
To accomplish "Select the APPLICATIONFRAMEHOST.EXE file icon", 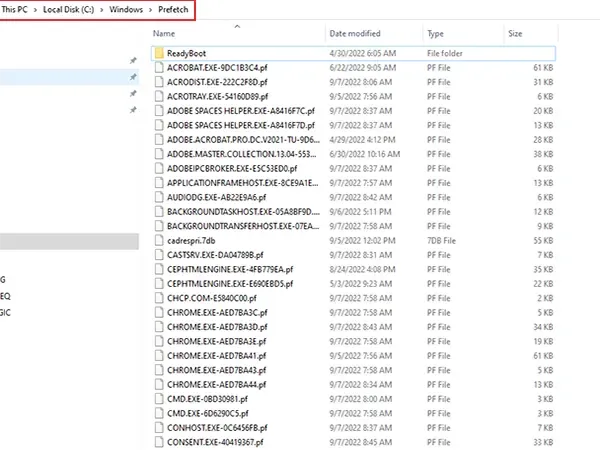I will [x=159, y=183].
